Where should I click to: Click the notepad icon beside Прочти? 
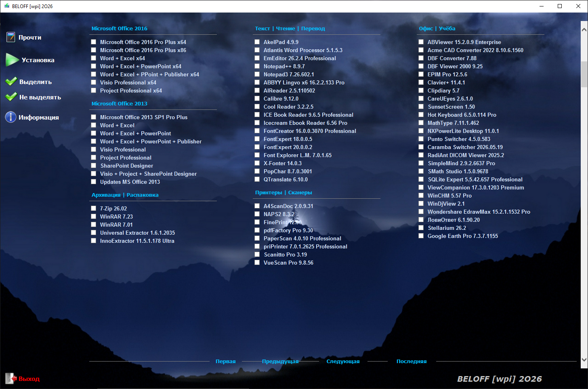pos(11,37)
